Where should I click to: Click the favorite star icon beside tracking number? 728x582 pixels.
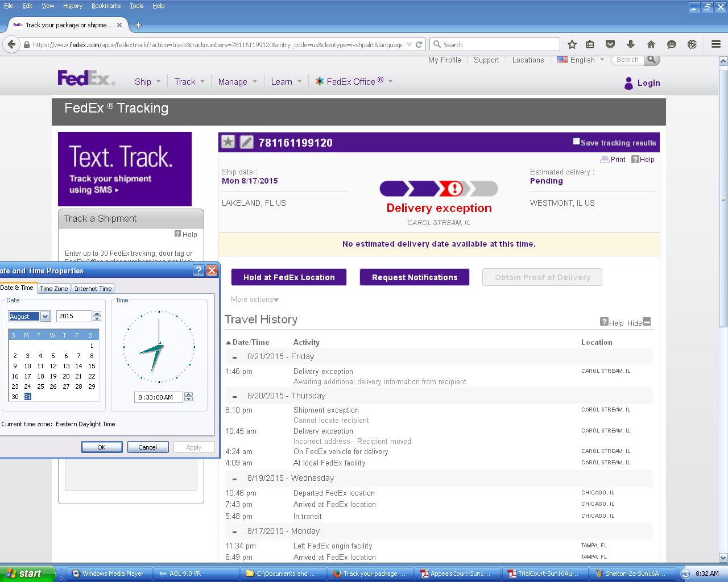228,142
